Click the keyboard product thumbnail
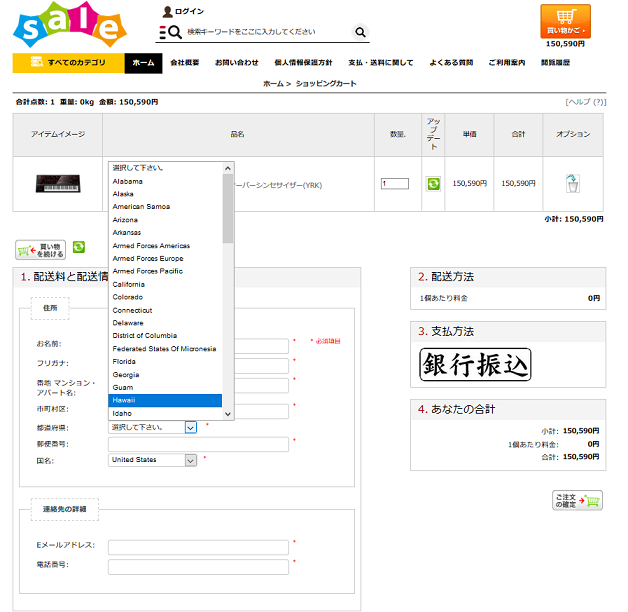Image resolution: width=628 pixels, height=612 pixels. click(58, 184)
